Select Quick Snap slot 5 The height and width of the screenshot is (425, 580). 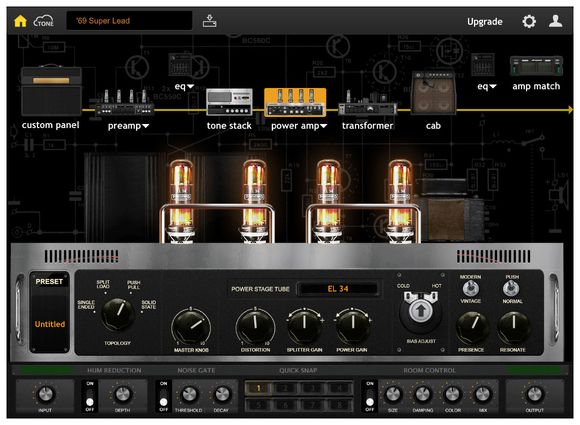coord(259,405)
